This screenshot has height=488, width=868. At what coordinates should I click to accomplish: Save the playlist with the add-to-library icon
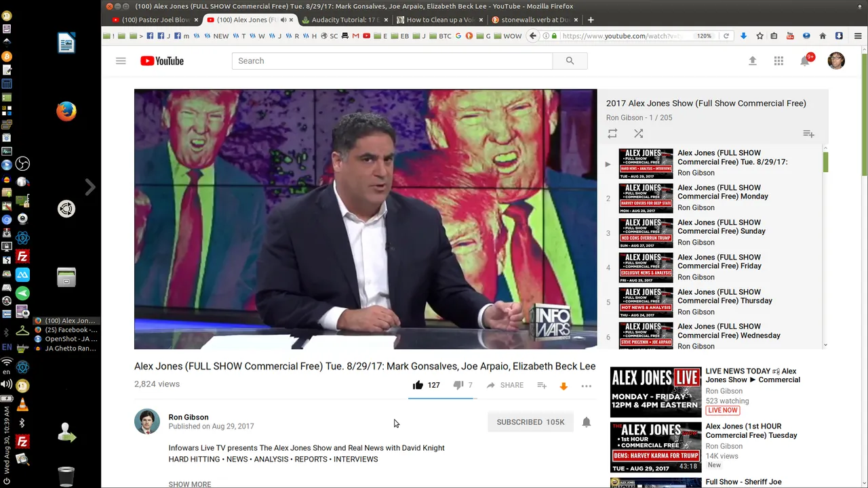808,134
